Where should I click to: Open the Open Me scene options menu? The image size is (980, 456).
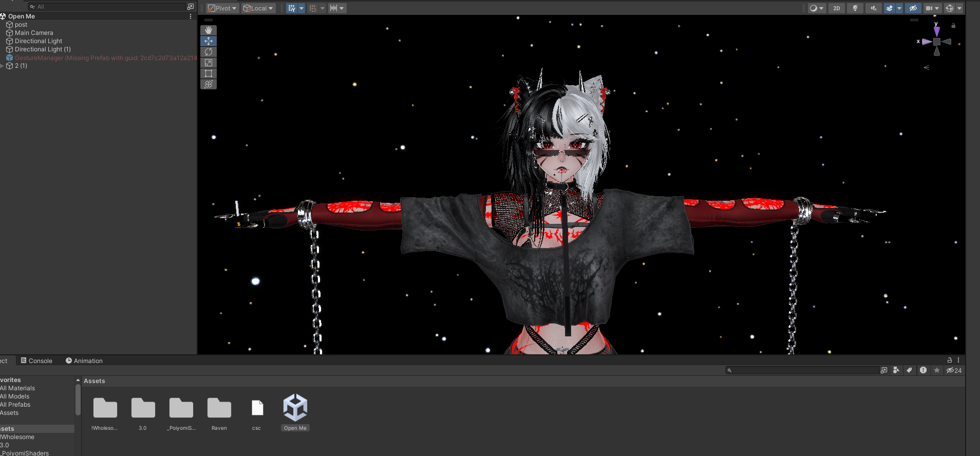coord(191,16)
